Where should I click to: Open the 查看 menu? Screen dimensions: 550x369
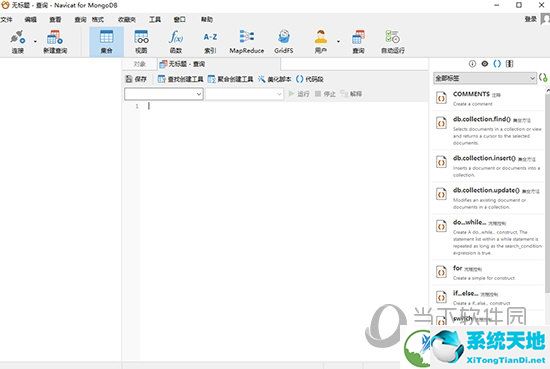(x=55, y=19)
